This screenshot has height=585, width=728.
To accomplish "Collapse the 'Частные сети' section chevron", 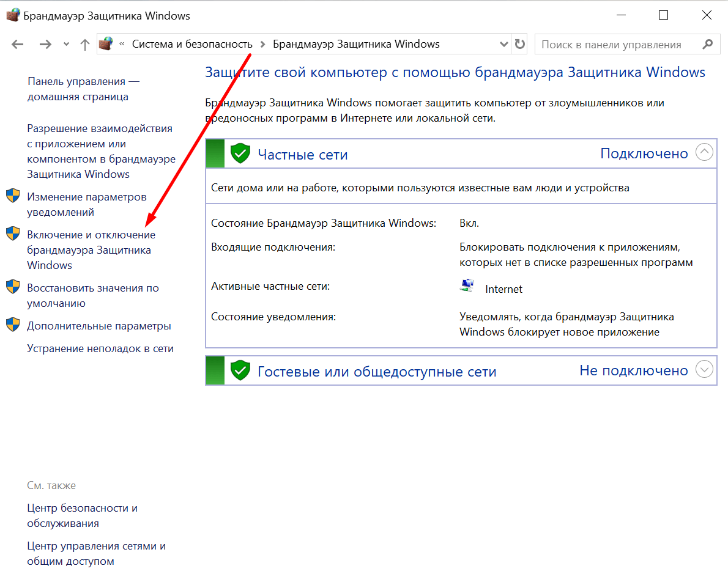I will point(704,152).
